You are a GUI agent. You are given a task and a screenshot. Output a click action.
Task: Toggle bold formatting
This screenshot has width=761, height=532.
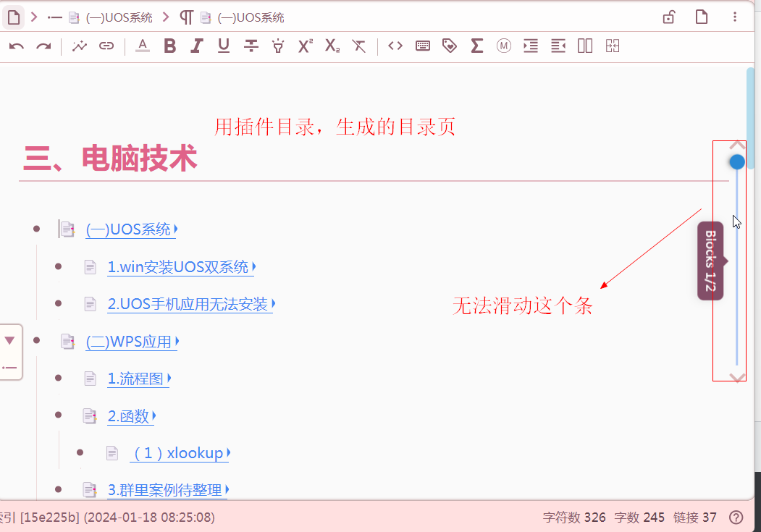click(x=170, y=46)
